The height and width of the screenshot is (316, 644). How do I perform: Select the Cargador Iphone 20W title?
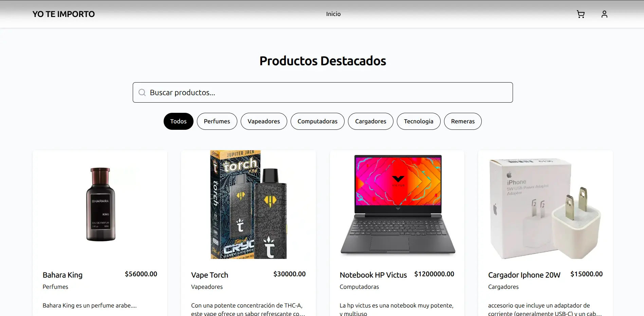tap(524, 275)
